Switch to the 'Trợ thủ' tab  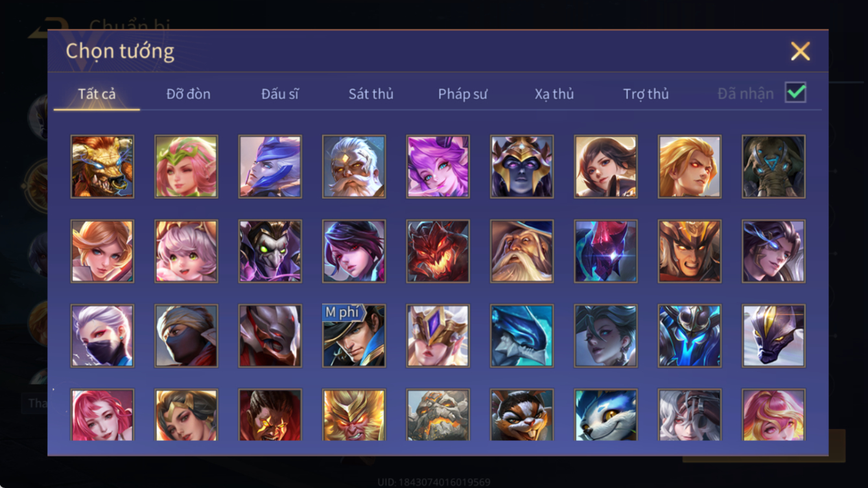coord(646,94)
